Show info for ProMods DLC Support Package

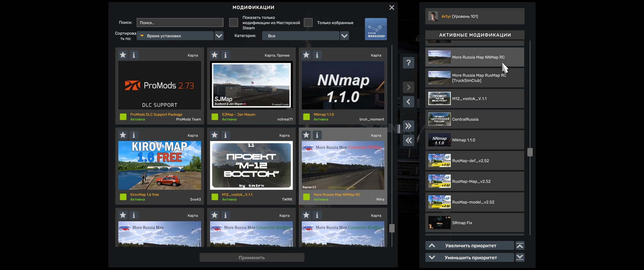[134, 55]
